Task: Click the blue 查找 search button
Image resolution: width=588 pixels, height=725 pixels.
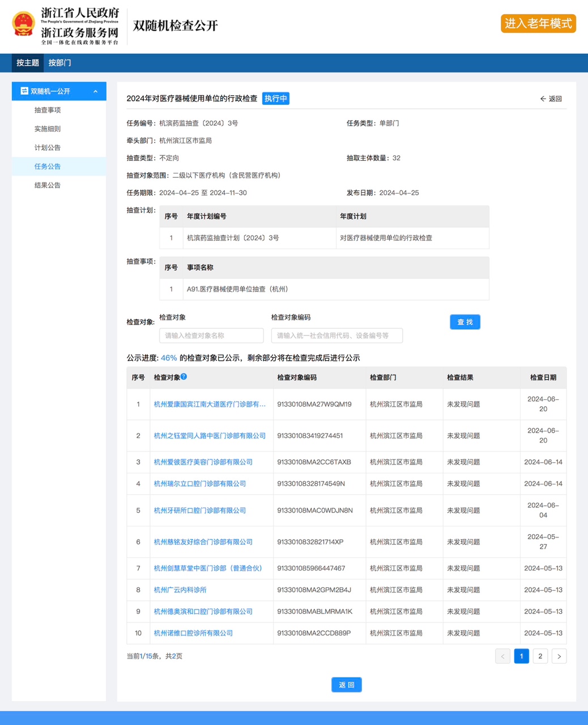Action: tap(465, 322)
